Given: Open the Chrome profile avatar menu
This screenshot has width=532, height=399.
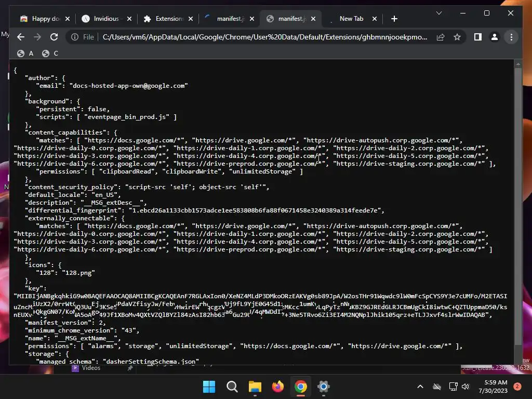Looking at the screenshot, I should [x=495, y=37].
